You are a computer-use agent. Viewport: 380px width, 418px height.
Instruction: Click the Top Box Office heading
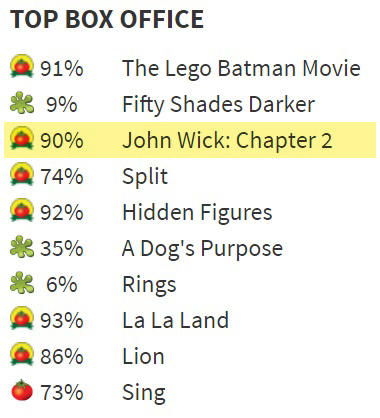point(107,19)
